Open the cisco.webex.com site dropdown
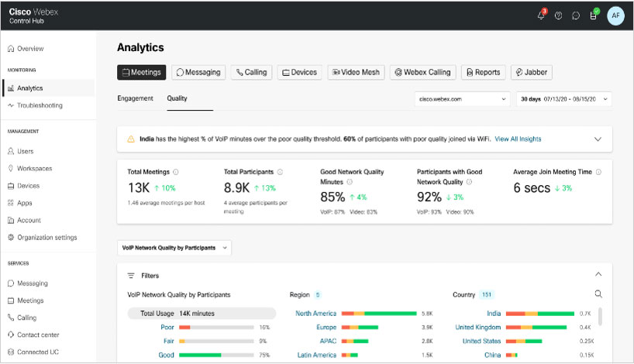The image size is (634, 364). [x=462, y=99]
